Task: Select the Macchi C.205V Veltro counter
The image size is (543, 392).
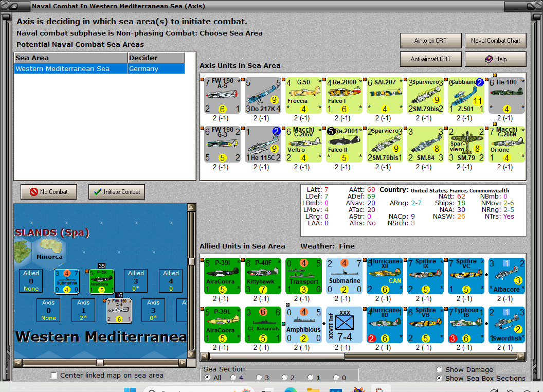Action: [303, 145]
